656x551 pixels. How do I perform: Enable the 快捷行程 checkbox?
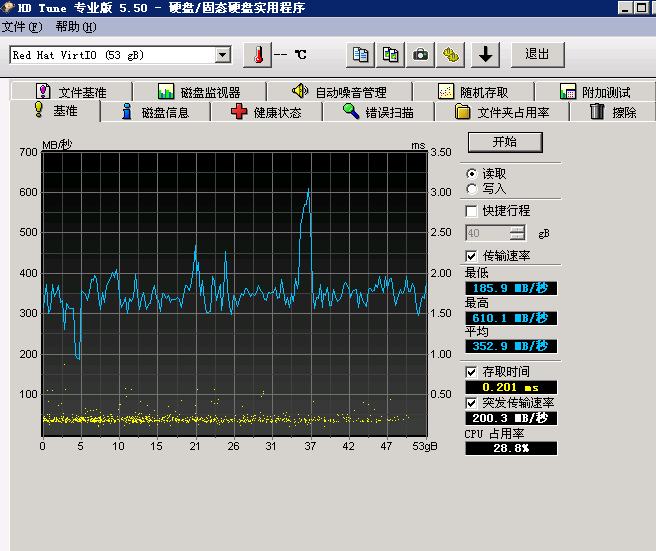coord(472,211)
